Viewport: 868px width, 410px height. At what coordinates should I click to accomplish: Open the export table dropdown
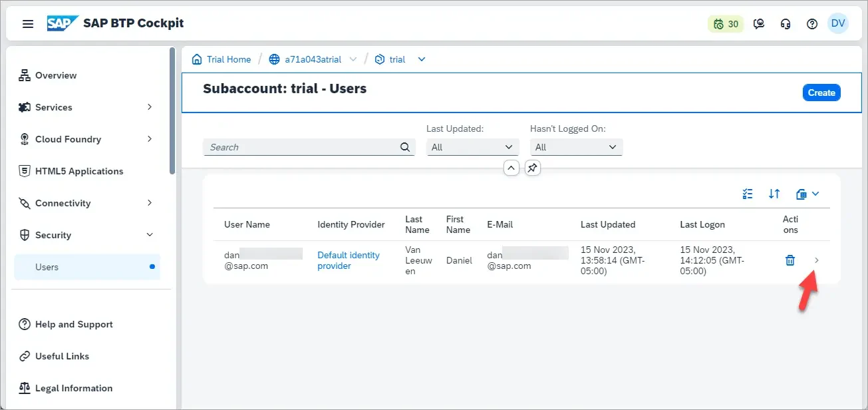click(x=807, y=194)
